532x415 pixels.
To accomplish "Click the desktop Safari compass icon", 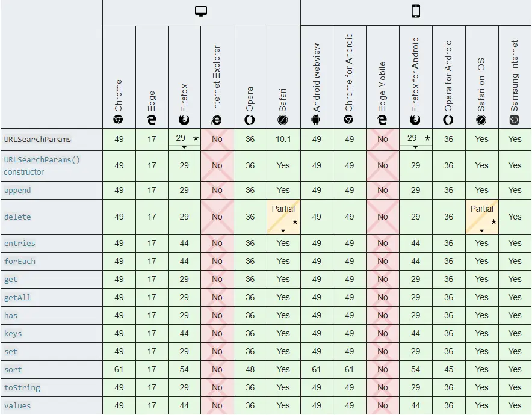I will (283, 120).
